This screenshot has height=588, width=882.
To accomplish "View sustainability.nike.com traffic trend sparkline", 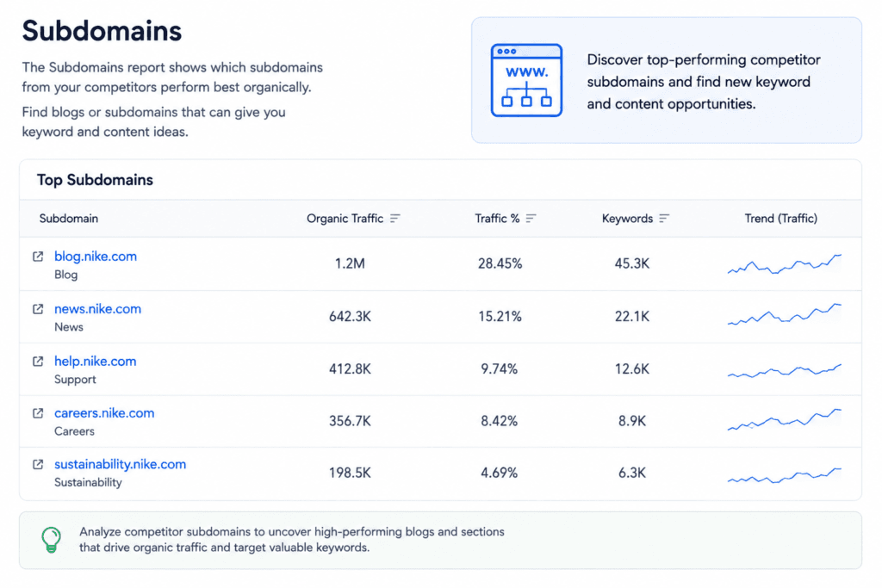I will point(784,475).
